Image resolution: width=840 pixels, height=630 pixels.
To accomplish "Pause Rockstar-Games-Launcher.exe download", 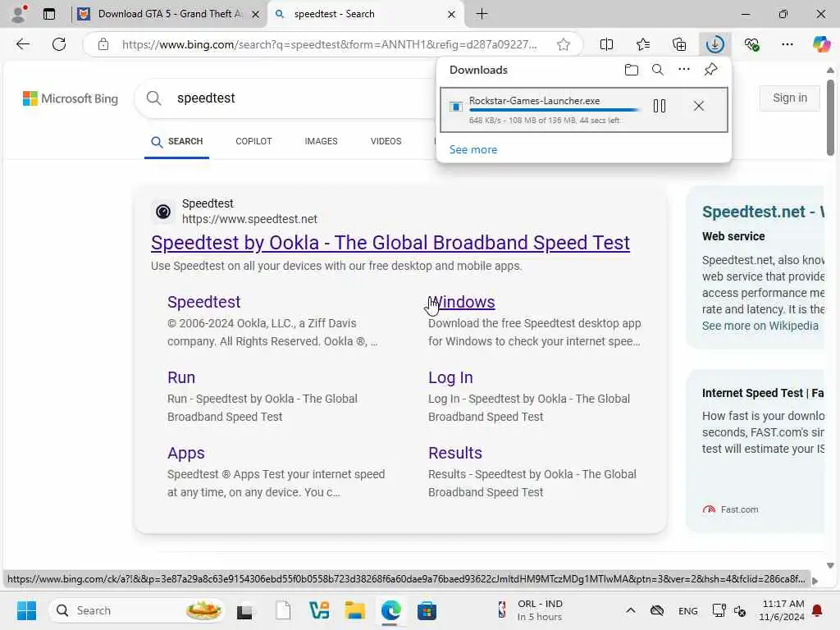I will pyautogui.click(x=660, y=106).
